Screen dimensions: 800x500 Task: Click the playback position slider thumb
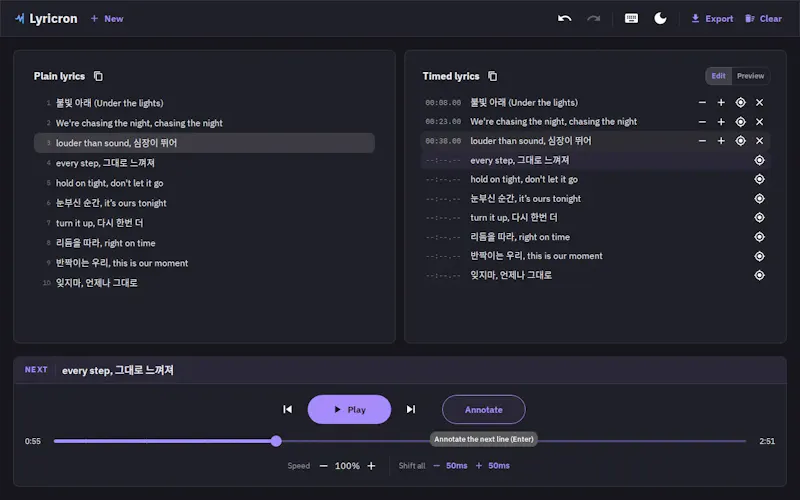point(276,441)
